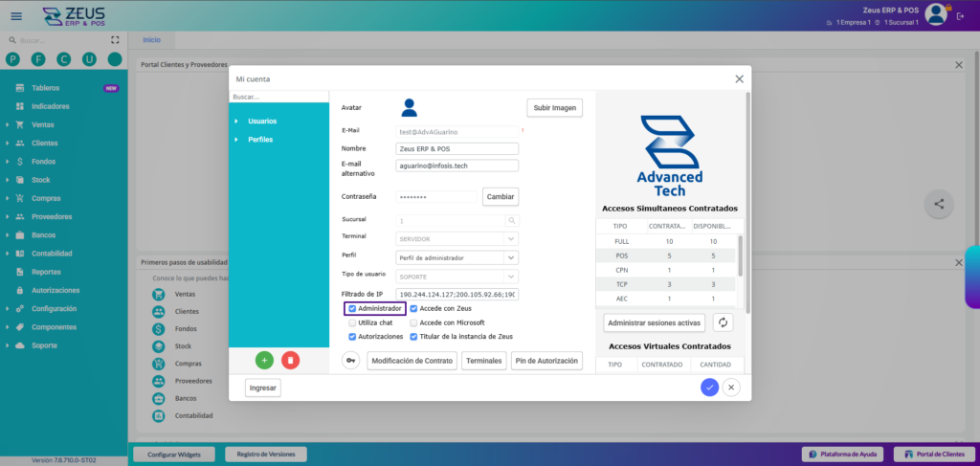Viewport: 980px width, 466px height.
Task: Click the share icon button
Action: click(939, 203)
